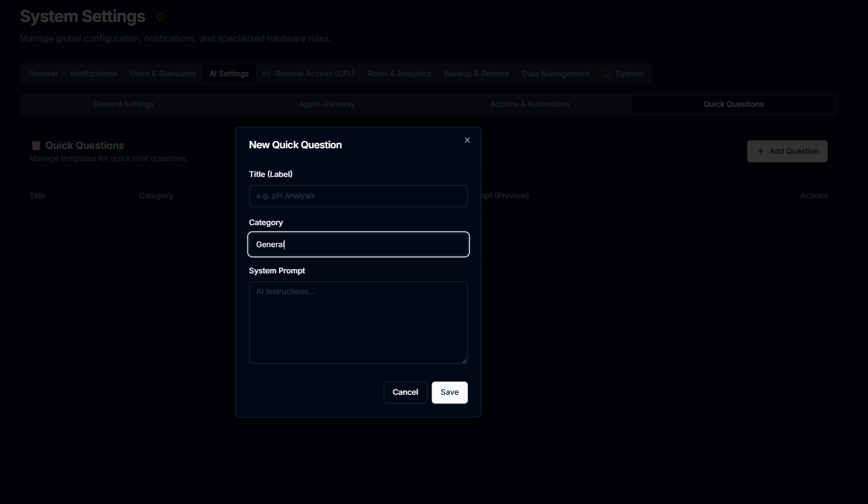Switch to the Notifications tab
Screen dimensions: 868x504
pyautogui.click(x=93, y=74)
